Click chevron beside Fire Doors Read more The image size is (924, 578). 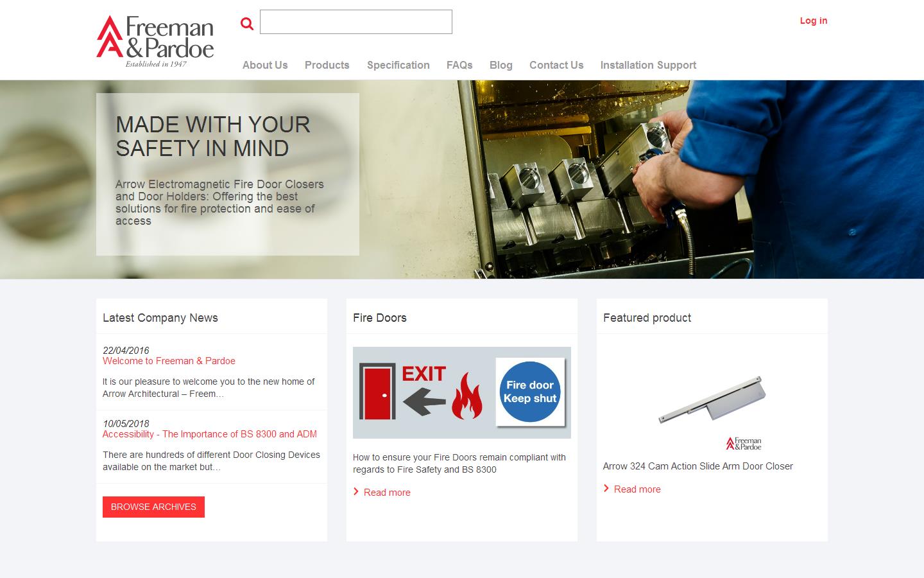coord(356,492)
